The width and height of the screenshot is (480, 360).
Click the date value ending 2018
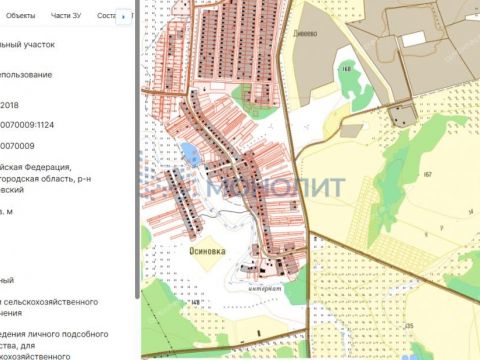click(x=9, y=105)
